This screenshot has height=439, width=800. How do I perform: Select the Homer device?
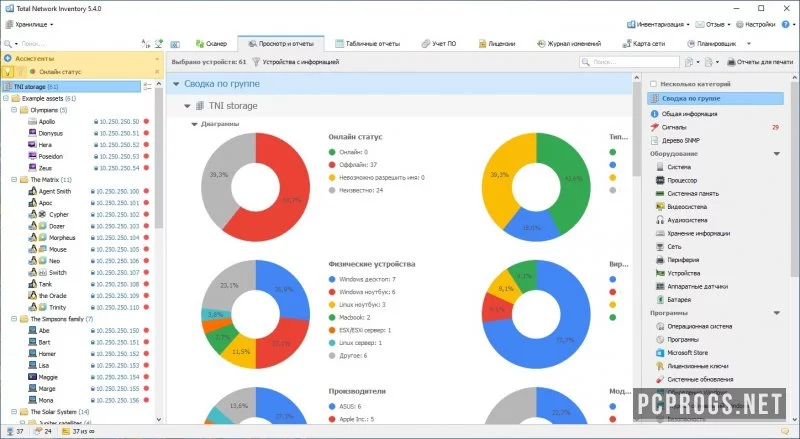(47, 354)
